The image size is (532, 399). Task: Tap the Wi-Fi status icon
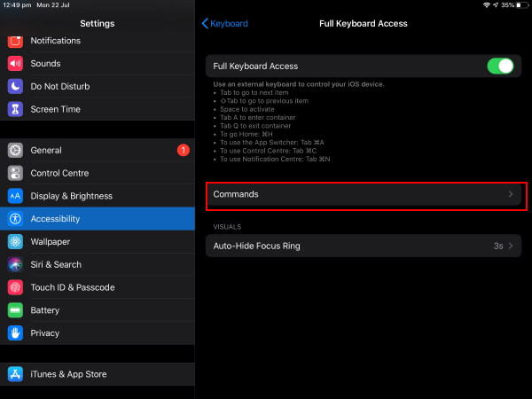click(487, 5)
